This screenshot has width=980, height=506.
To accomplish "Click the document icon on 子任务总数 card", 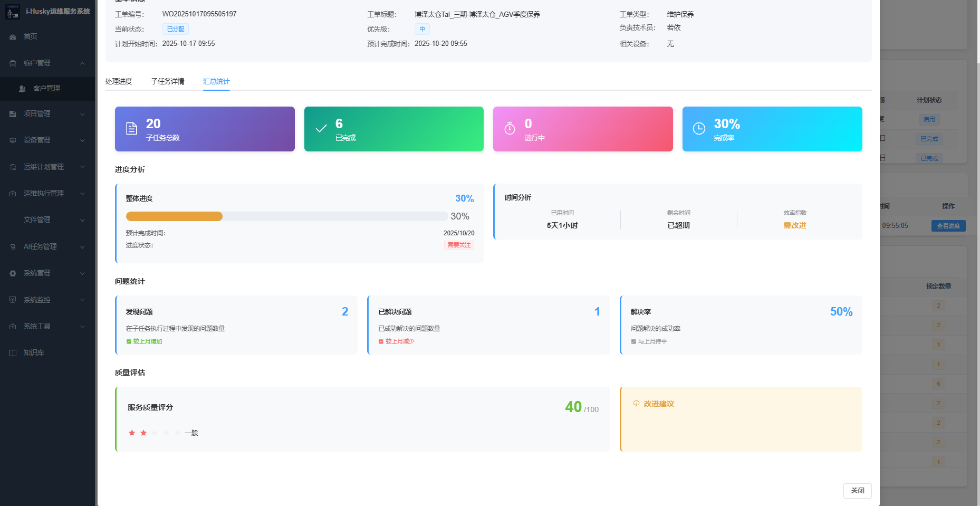I will click(x=131, y=129).
